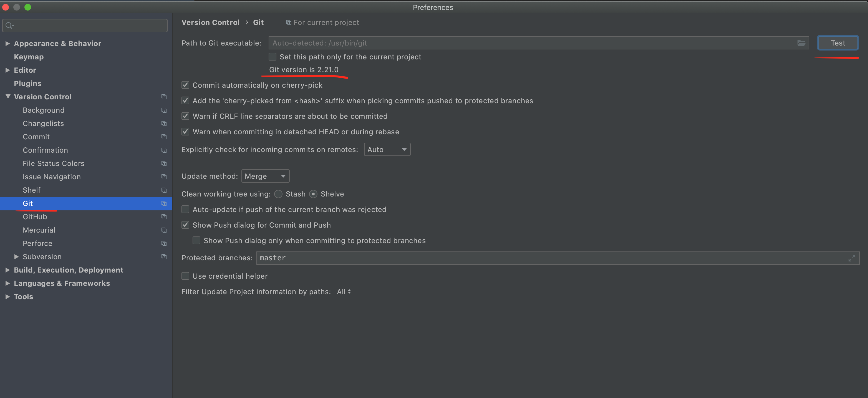Select the Stash radio button
The height and width of the screenshot is (398, 868).
[278, 194]
